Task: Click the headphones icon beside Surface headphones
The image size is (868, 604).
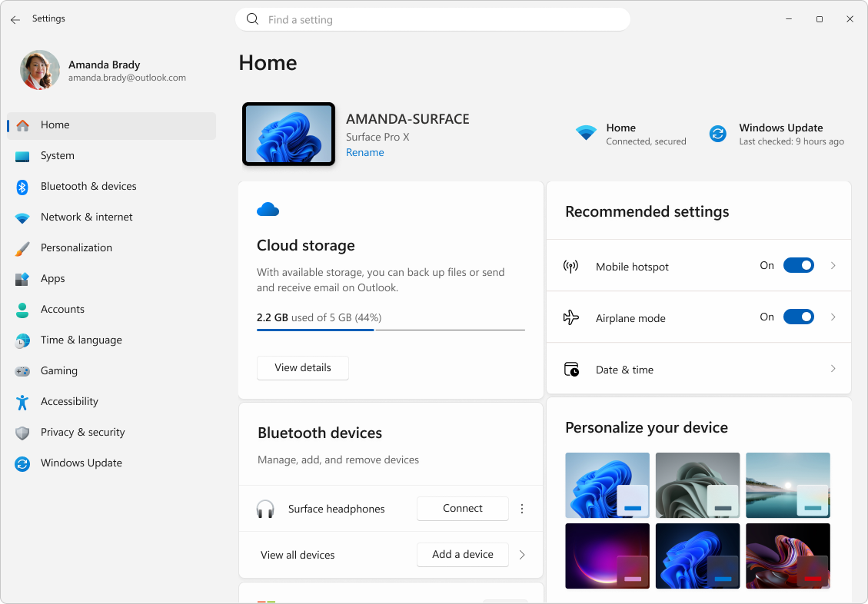Action: click(265, 508)
